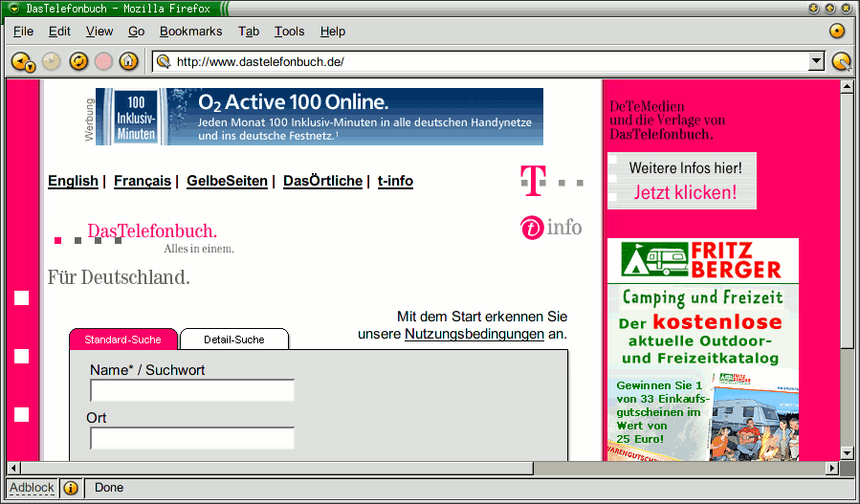The image size is (860, 504).
Task: Select the Standard-Suche tab
Action: coord(122,340)
